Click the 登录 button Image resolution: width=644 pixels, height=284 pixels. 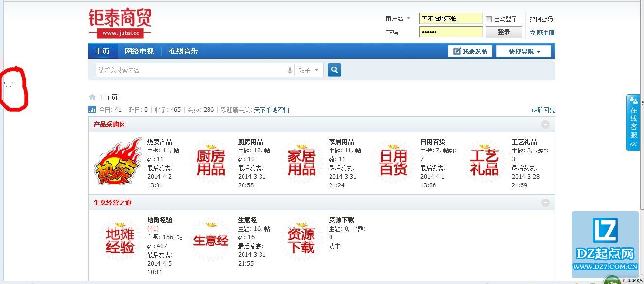pyautogui.click(x=504, y=32)
